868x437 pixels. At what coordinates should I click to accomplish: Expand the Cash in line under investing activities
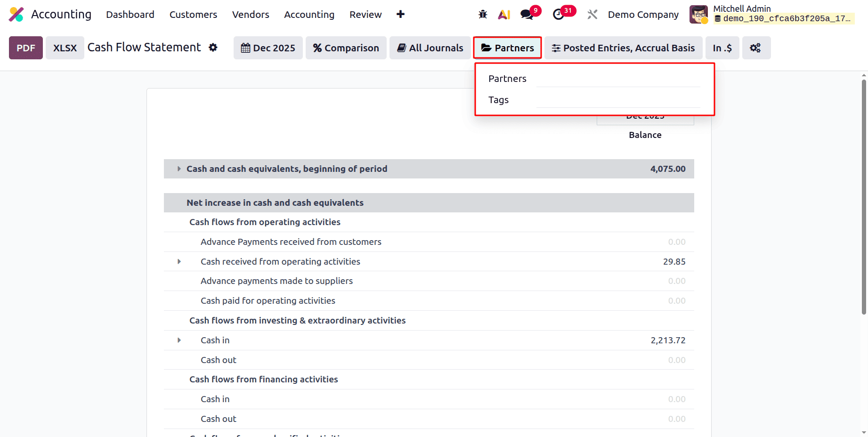tap(179, 340)
